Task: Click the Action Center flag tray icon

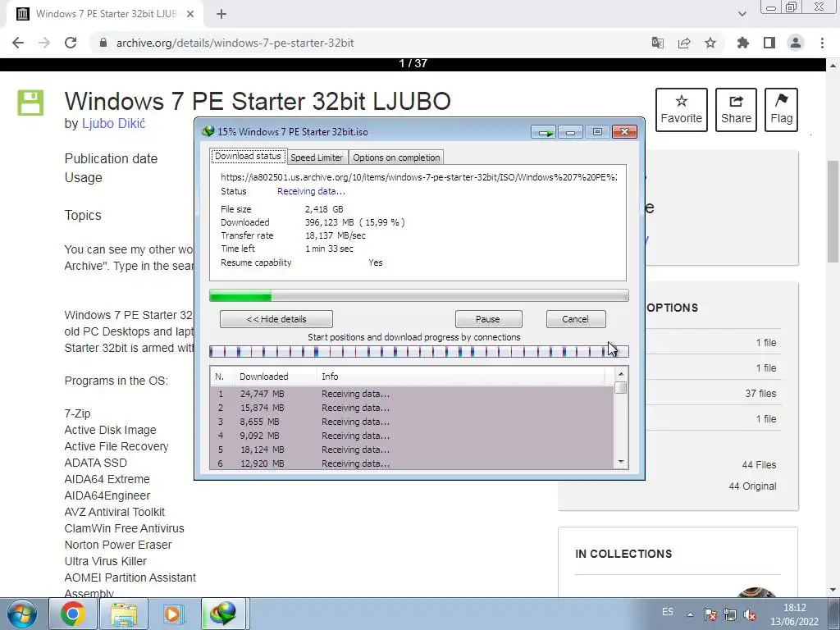Action: pos(710,614)
